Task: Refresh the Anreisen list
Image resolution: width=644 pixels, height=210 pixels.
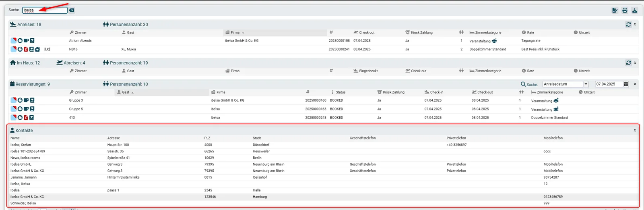Action: coord(628,25)
